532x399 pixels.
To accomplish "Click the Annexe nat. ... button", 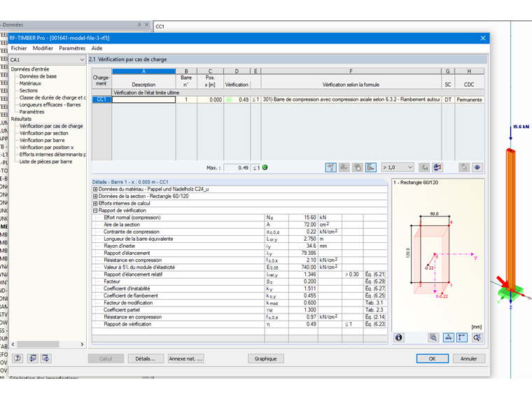I will (x=186, y=358).
